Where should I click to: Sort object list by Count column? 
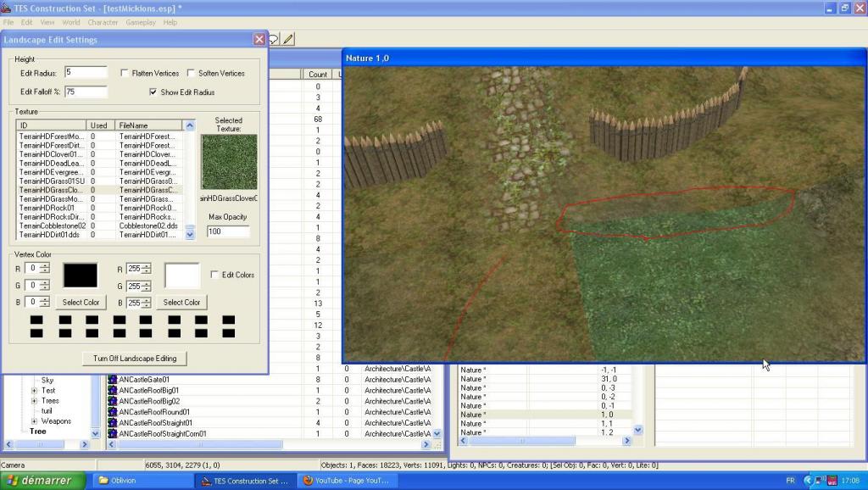pyautogui.click(x=318, y=75)
